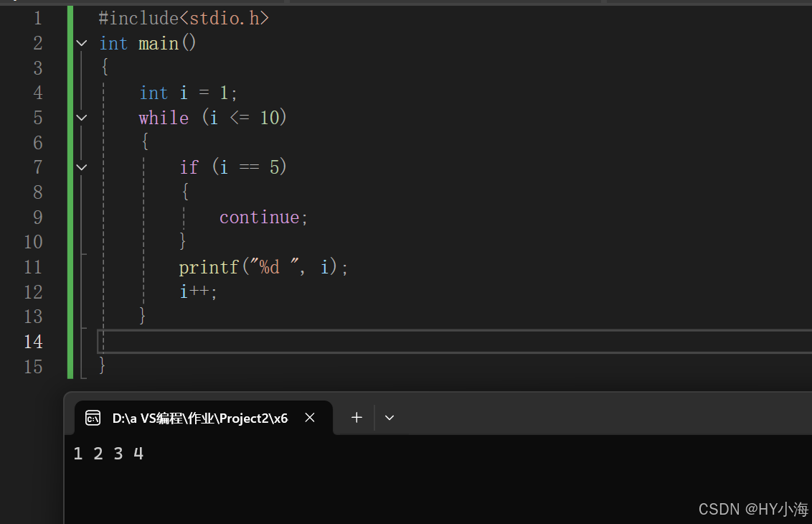Click line number 1 in the gutter
Image resolution: width=812 pixels, height=524 pixels.
pos(38,18)
